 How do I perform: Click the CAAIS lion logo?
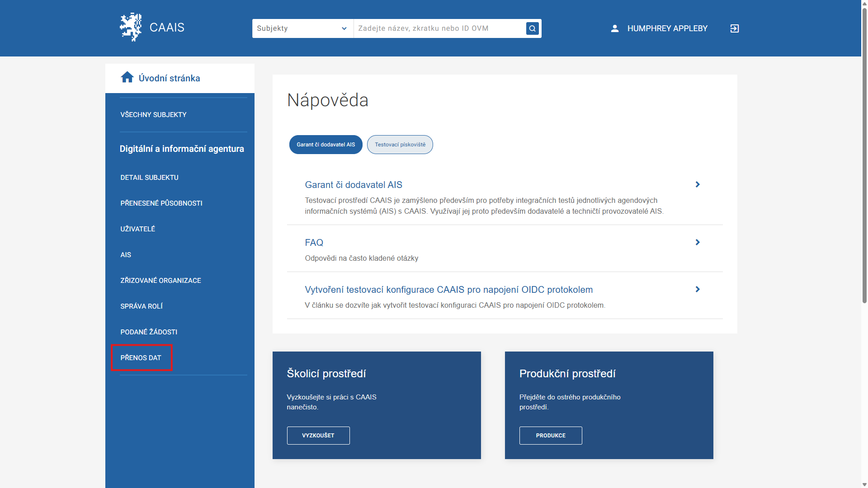[x=131, y=27]
